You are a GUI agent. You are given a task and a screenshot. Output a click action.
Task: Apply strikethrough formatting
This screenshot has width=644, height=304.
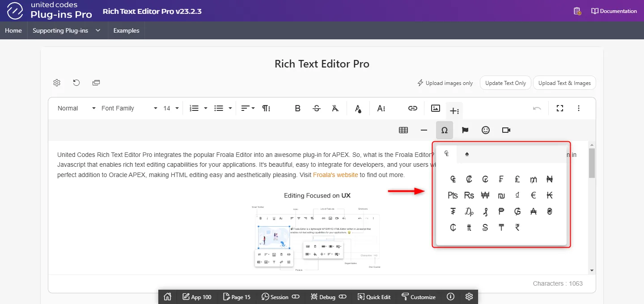317,108
